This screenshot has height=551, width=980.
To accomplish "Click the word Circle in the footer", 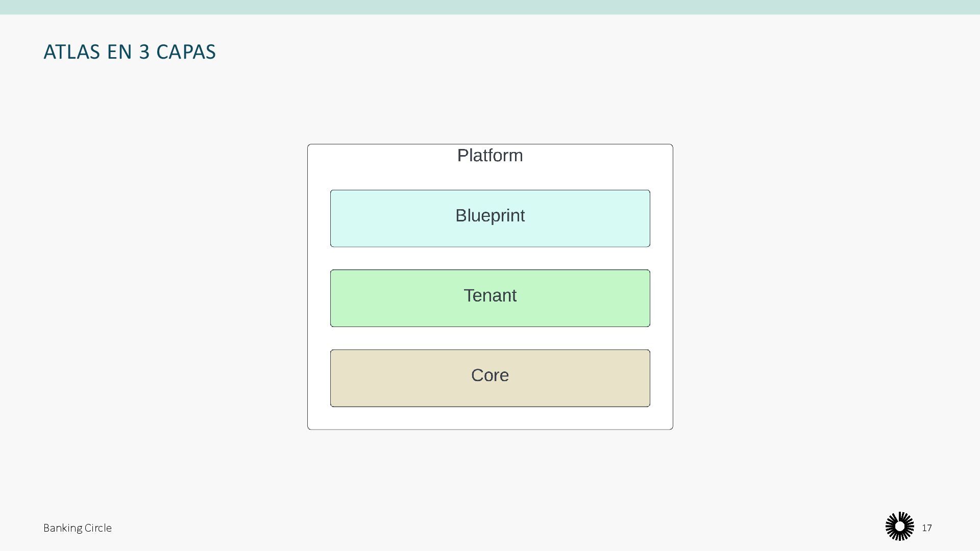I will (98, 528).
